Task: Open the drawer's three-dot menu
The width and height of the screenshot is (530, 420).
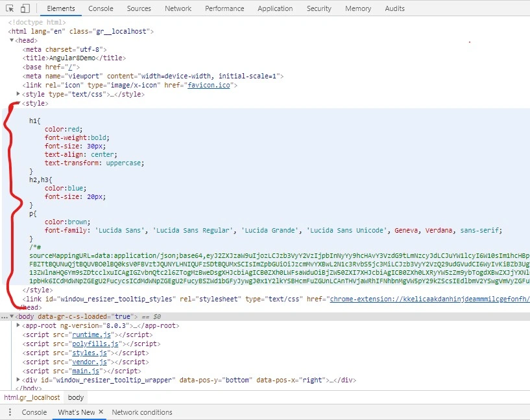Action: pyautogui.click(x=10, y=412)
